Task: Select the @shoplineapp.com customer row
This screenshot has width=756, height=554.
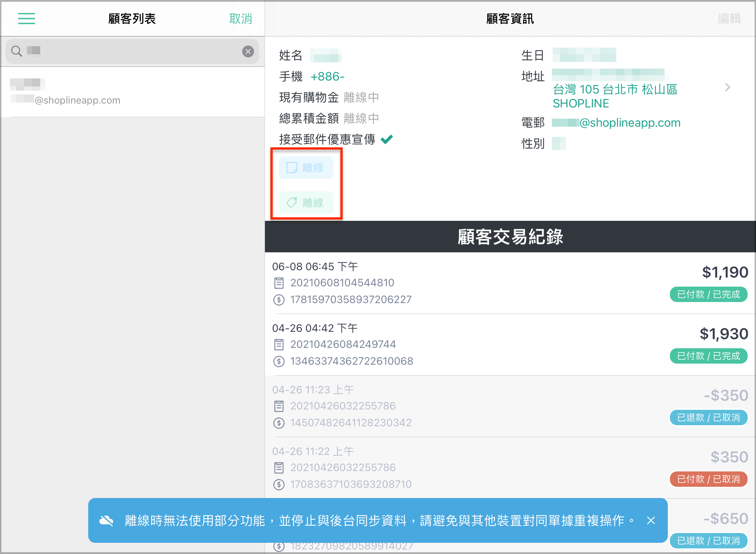Action: [x=132, y=92]
